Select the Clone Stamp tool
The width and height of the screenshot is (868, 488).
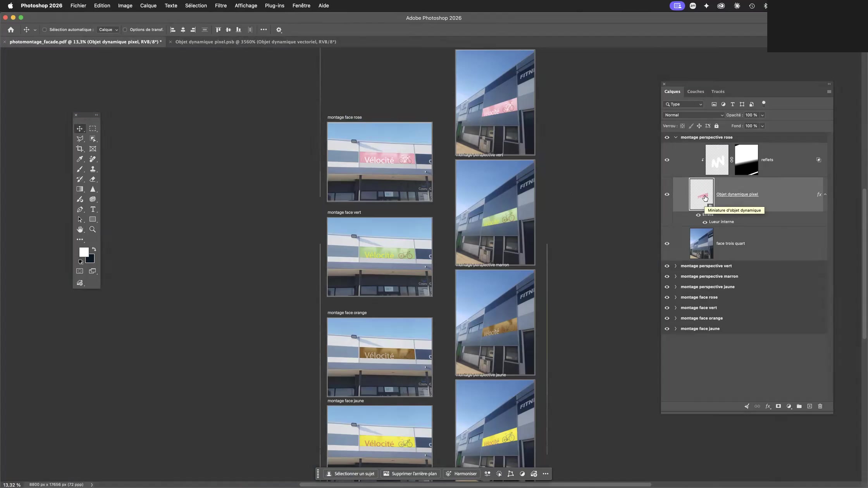tap(93, 169)
